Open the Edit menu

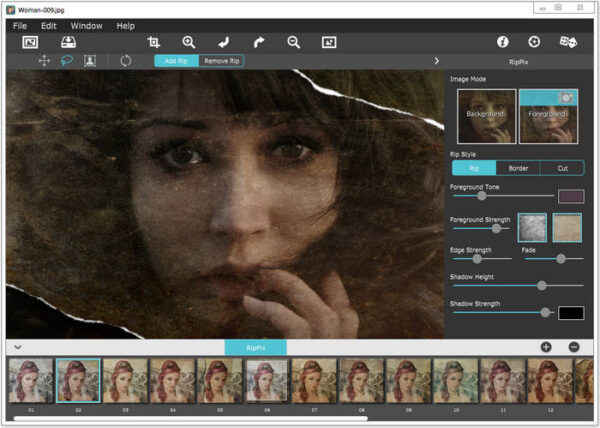48,25
